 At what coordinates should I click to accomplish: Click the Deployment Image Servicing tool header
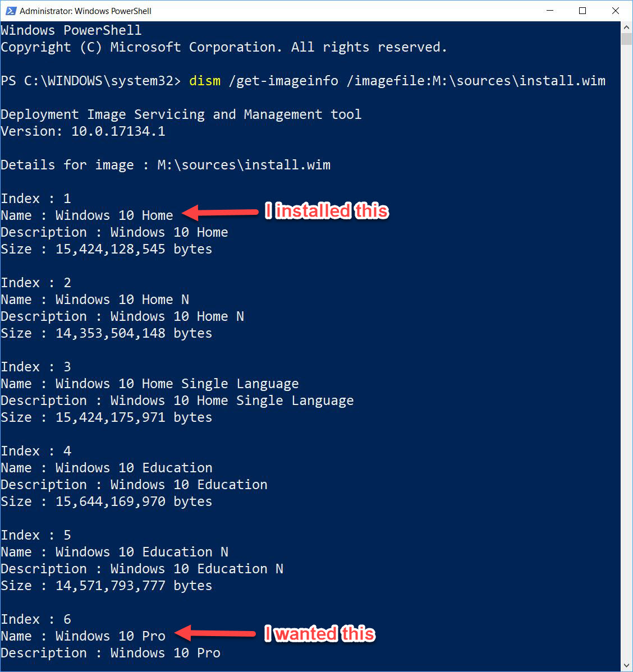(x=181, y=114)
